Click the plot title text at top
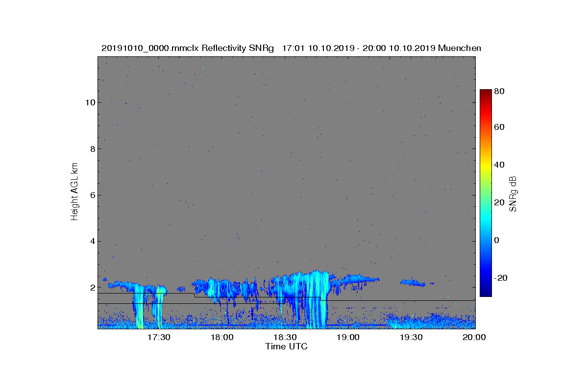Image resolution: width=588 pixels, height=392 pixels. point(291,48)
